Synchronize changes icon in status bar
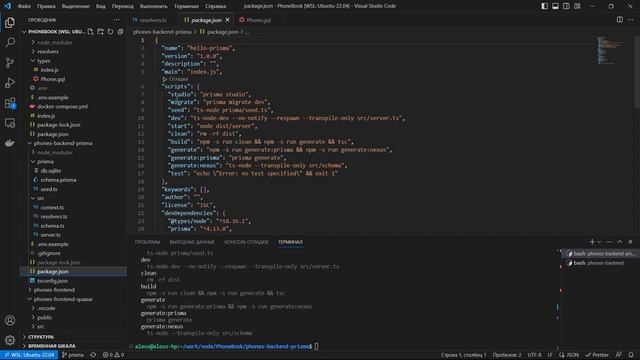Screen dimensions: 640x360 pyautogui.click(x=93, y=355)
